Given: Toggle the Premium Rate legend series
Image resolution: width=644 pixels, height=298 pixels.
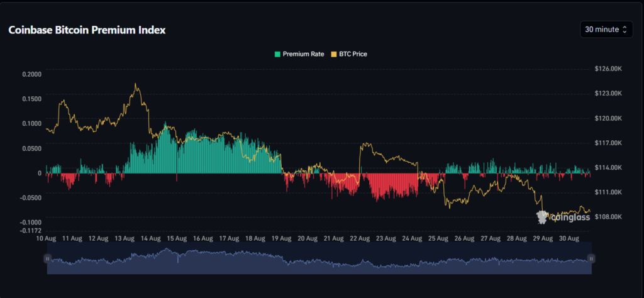Looking at the screenshot, I should (x=299, y=54).
